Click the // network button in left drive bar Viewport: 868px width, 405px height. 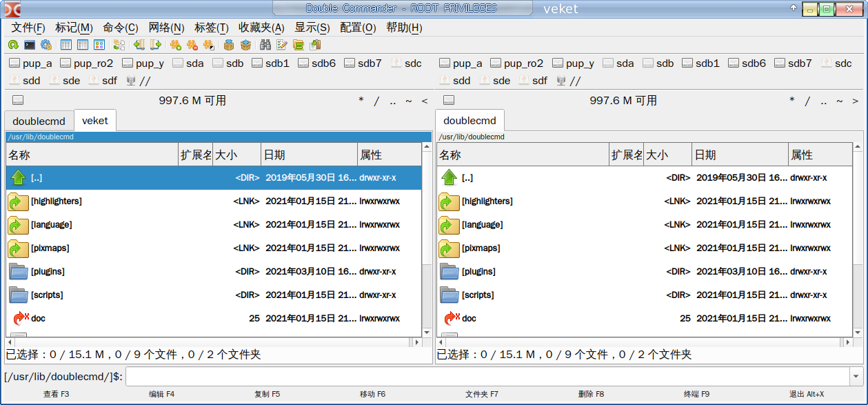tap(138, 81)
